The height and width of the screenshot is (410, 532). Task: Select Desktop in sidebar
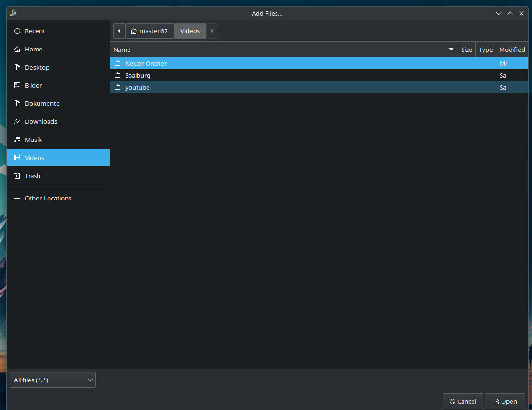[x=58, y=67]
